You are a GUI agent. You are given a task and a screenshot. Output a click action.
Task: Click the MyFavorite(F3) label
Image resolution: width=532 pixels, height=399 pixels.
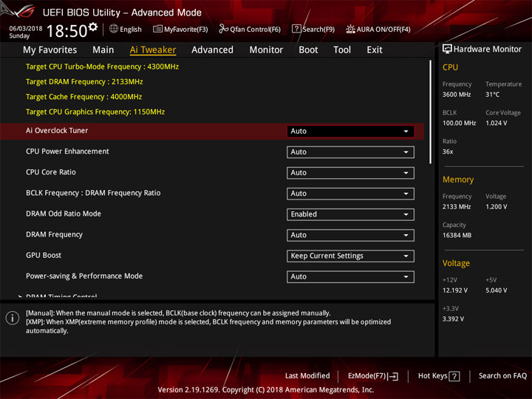tap(186, 30)
